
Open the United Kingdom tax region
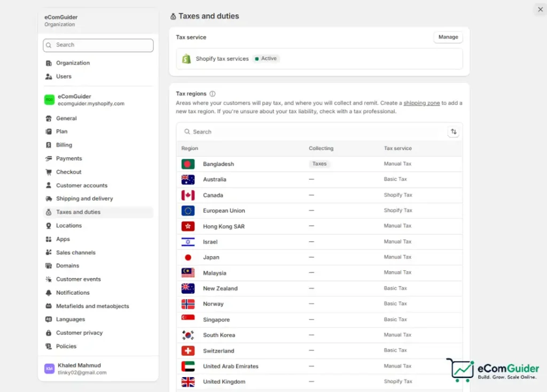(319, 382)
